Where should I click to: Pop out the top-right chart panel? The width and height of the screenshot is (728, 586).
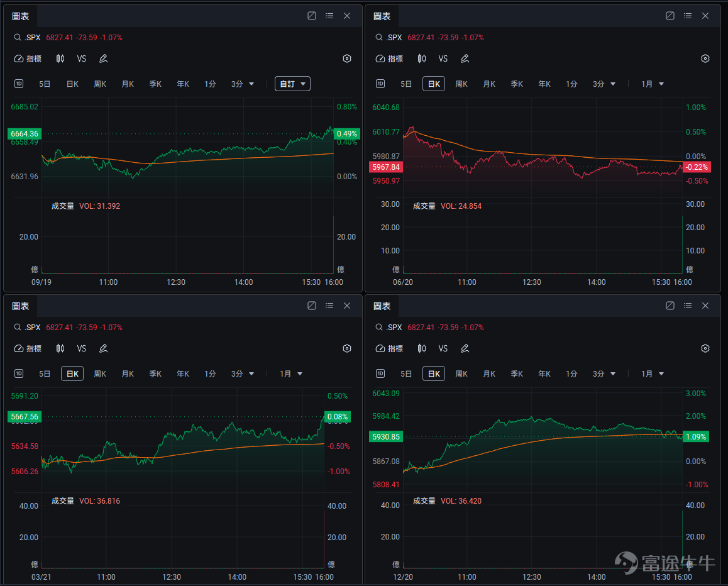[670, 16]
